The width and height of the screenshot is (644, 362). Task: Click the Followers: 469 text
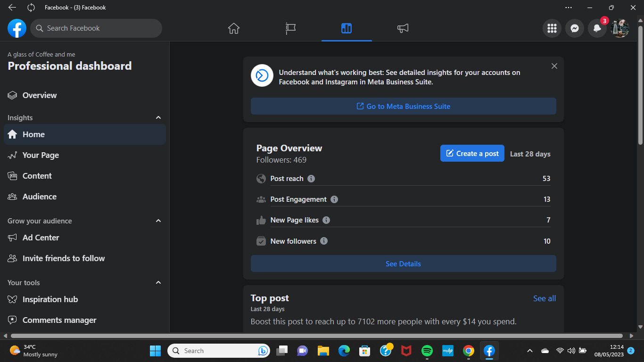point(281,160)
